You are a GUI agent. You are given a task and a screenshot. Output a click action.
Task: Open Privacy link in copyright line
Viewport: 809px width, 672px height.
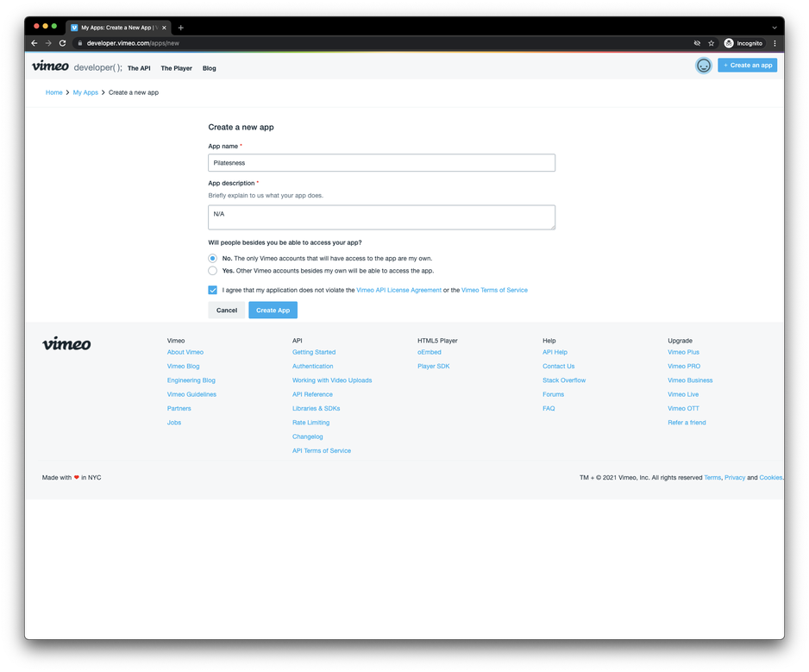(x=735, y=477)
